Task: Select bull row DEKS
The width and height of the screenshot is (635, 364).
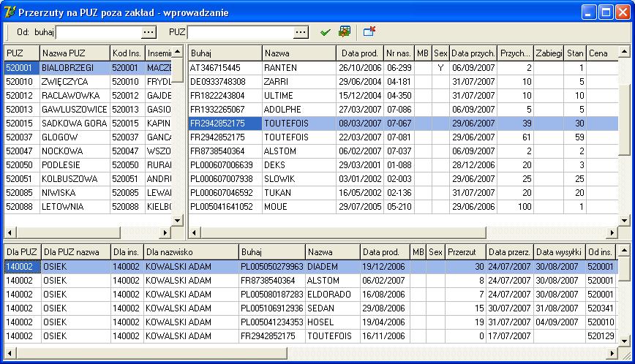Action: tap(403, 165)
